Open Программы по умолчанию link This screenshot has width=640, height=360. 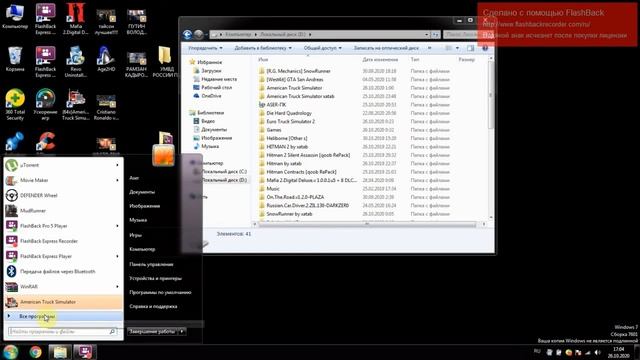pos(160,292)
